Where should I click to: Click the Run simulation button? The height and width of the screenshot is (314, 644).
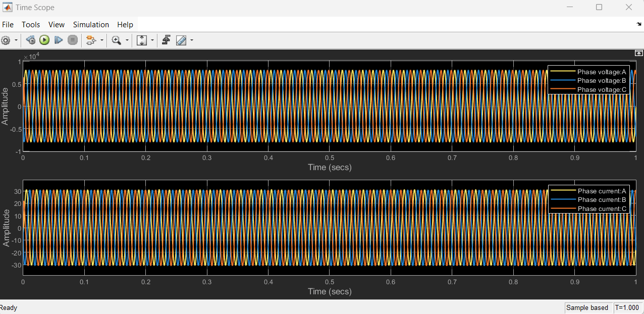click(44, 40)
